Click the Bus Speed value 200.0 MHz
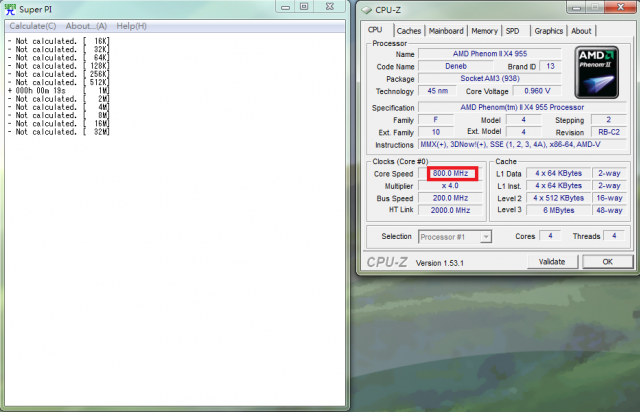 pos(450,198)
